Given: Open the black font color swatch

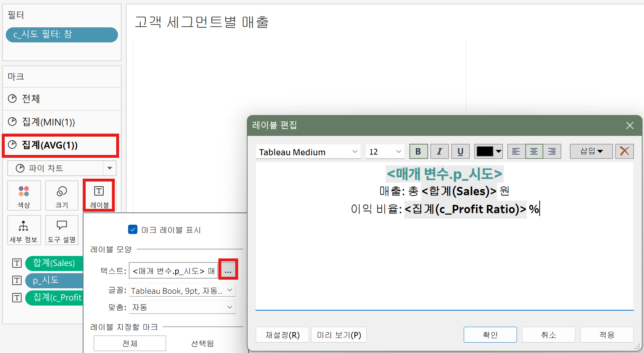Looking at the screenshot, I should pos(488,151).
